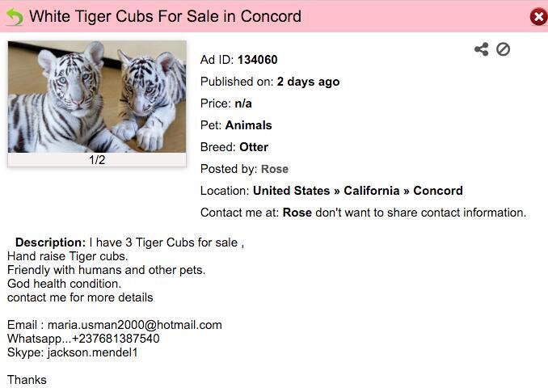Click the report/block circle icon
Viewport: 548px width, 392px height.
click(503, 49)
